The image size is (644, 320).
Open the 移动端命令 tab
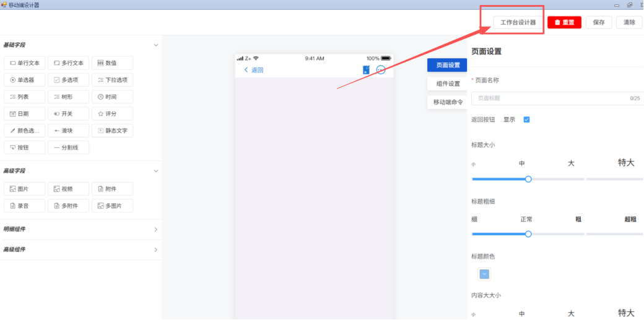pos(448,102)
